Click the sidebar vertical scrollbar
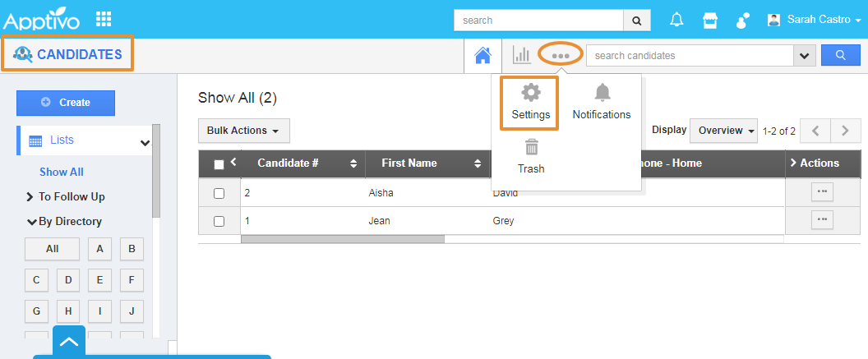The height and width of the screenshot is (359, 868). pos(156,171)
